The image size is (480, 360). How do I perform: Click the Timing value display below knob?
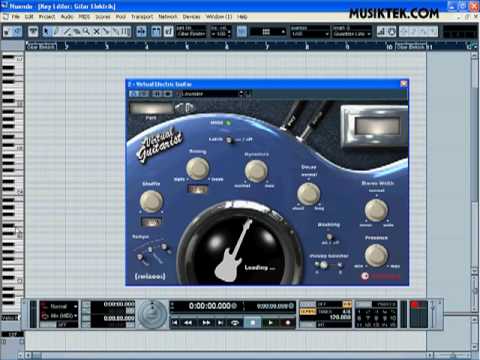point(198,189)
